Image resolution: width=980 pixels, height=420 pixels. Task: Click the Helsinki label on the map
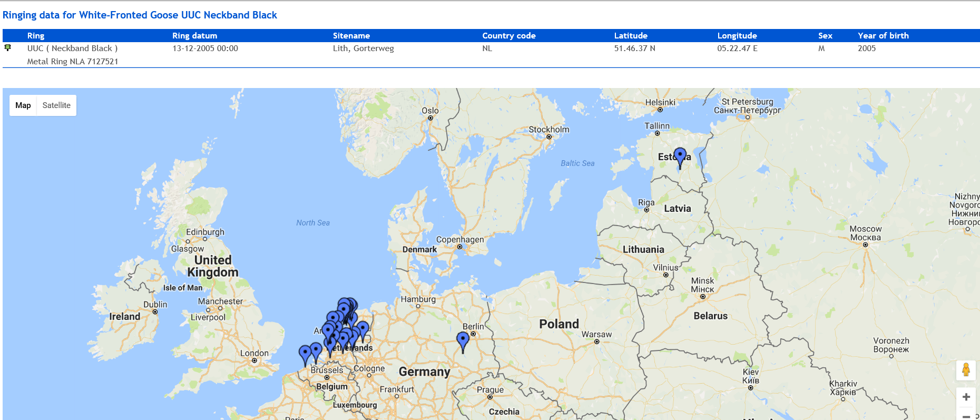pos(660,103)
